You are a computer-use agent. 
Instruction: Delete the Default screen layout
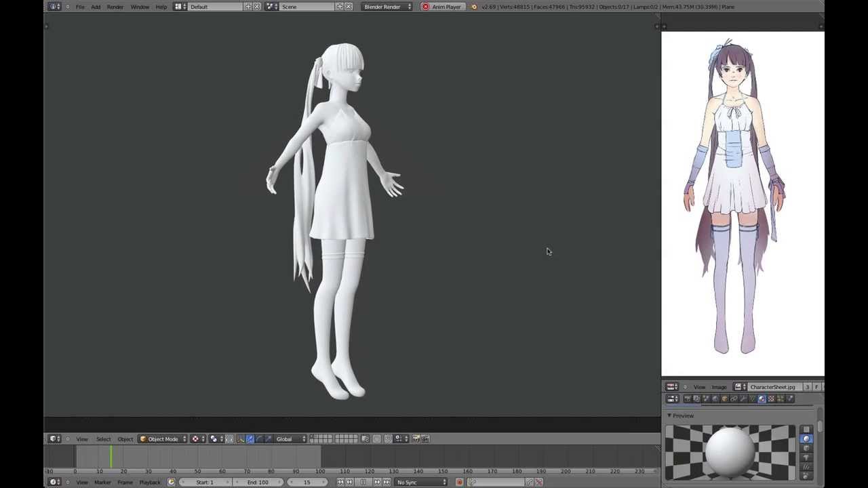[x=257, y=7]
